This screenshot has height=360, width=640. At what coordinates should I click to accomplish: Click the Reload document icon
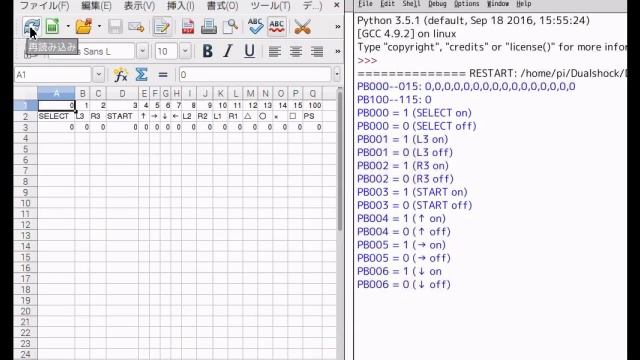pyautogui.click(x=32, y=27)
